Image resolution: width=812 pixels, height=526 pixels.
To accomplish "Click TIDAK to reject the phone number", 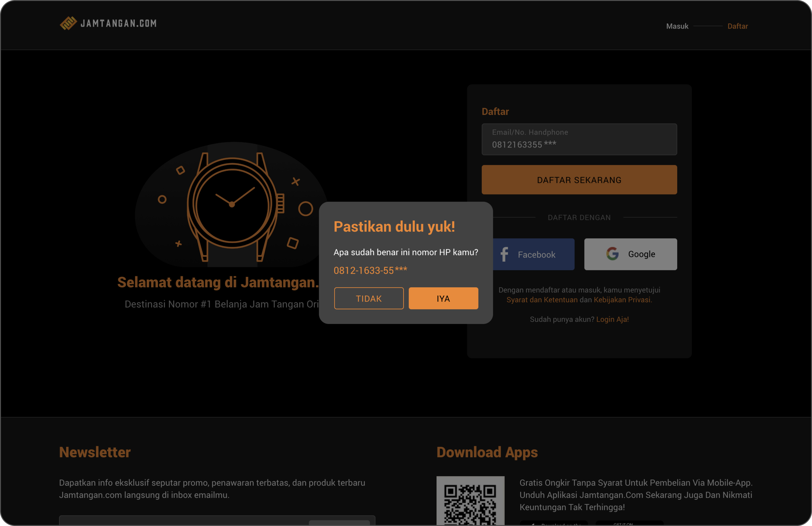I will [x=369, y=298].
